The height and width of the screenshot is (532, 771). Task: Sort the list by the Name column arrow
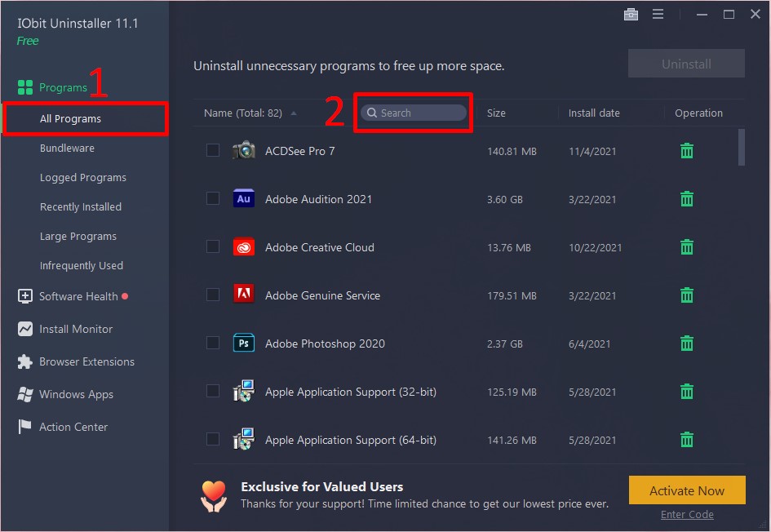(x=294, y=113)
